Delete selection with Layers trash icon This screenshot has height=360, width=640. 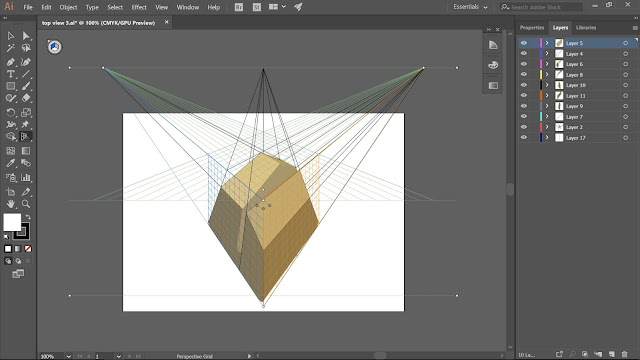point(624,354)
